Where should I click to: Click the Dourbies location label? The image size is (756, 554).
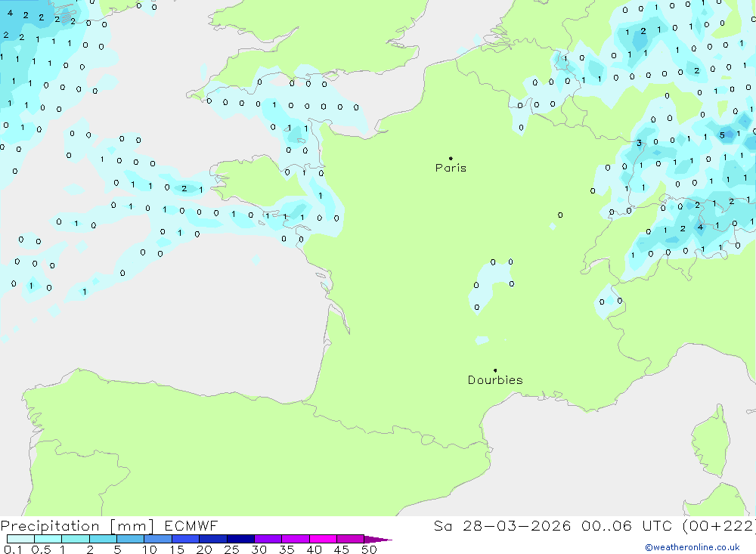click(495, 380)
